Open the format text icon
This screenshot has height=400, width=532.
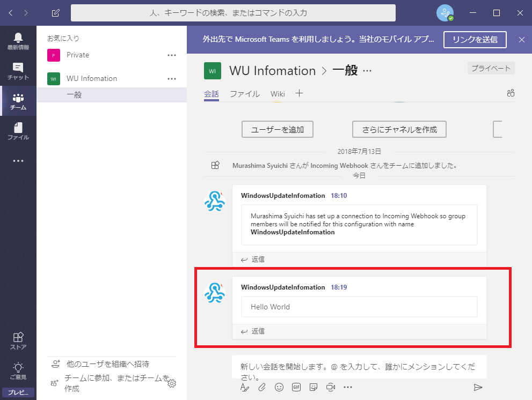(245, 387)
